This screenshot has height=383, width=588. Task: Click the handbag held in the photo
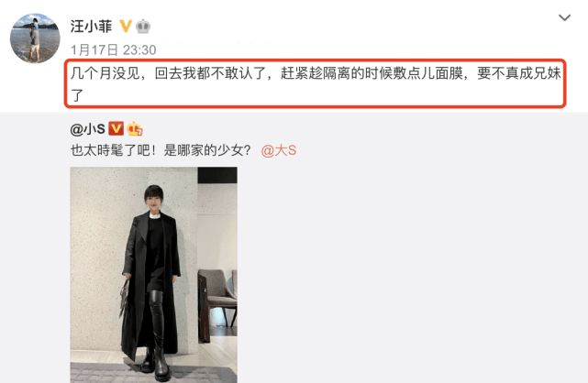pos(125,298)
